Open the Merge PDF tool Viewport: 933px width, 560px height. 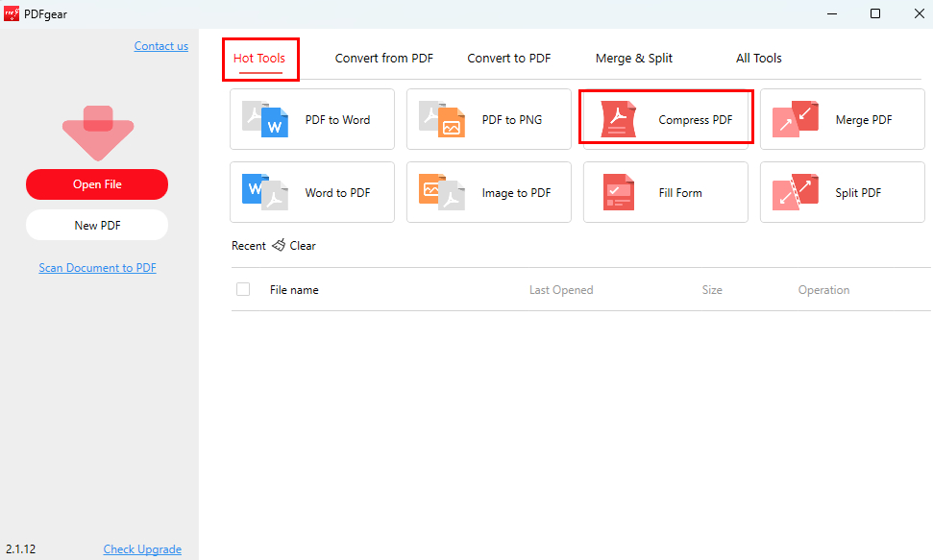(x=842, y=118)
